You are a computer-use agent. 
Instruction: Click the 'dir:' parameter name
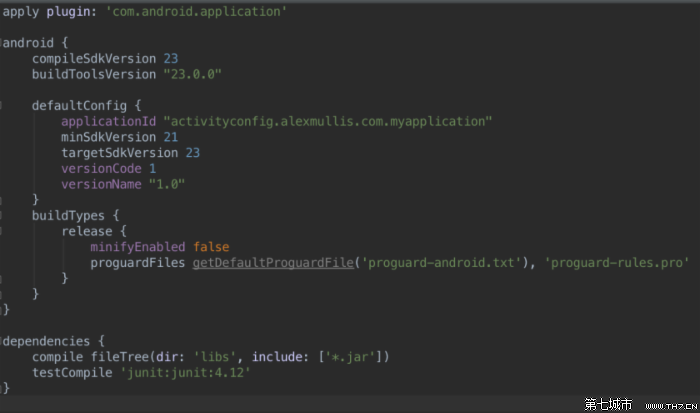coord(171,357)
